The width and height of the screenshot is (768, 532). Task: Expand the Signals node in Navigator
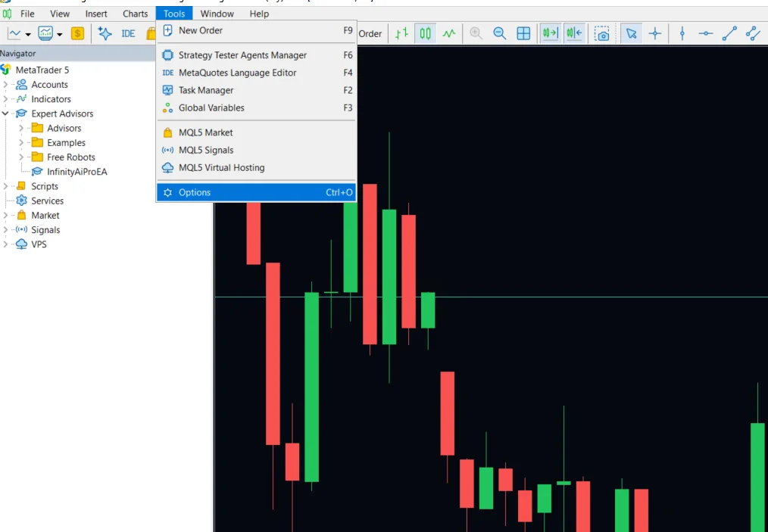[x=5, y=230]
